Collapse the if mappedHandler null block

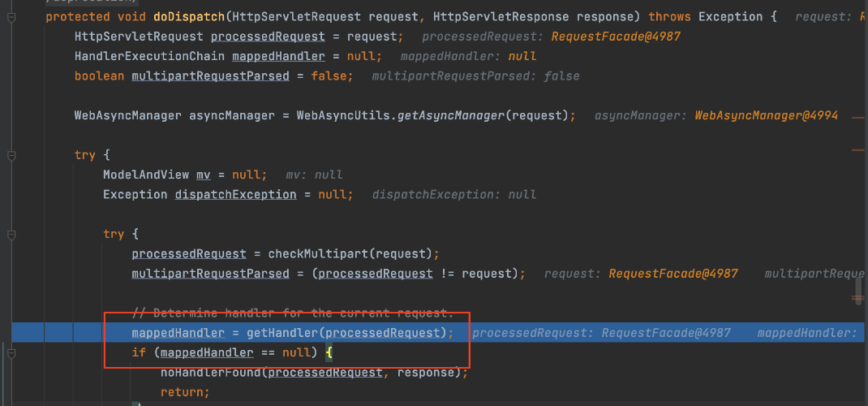tap(11, 352)
